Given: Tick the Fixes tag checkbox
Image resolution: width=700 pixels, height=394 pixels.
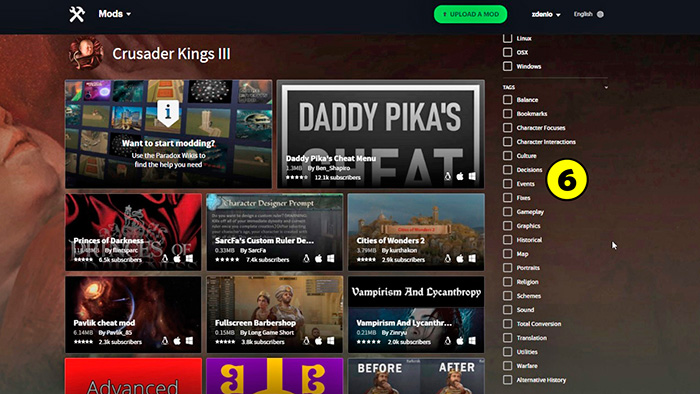Looking at the screenshot, I should [x=508, y=198].
